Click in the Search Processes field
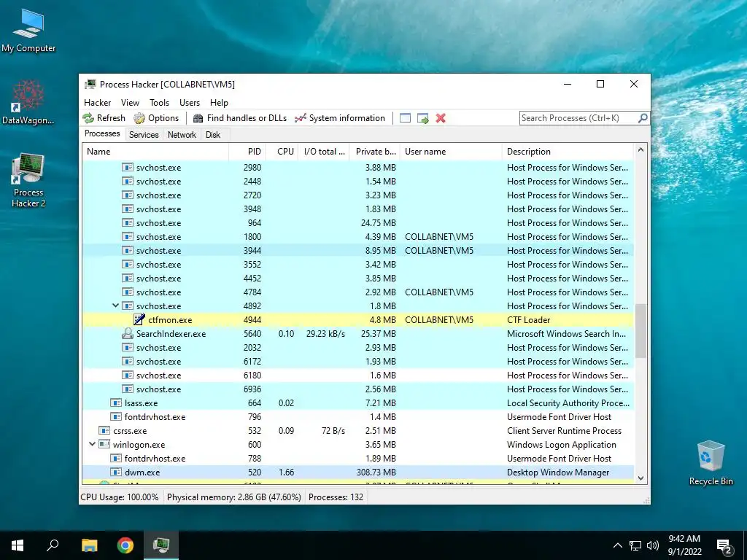Screen dimensions: 747x560 coord(578,118)
